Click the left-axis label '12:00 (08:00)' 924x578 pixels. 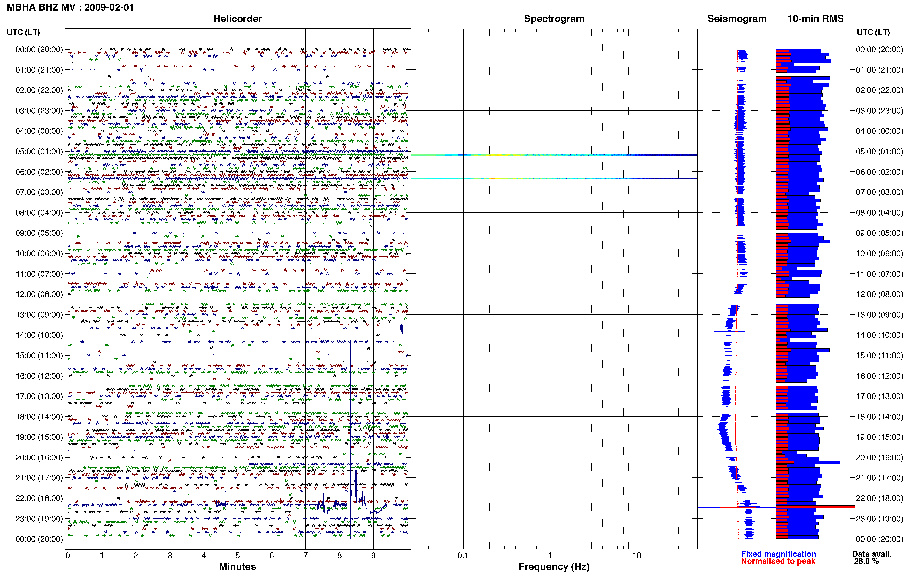pyautogui.click(x=39, y=294)
